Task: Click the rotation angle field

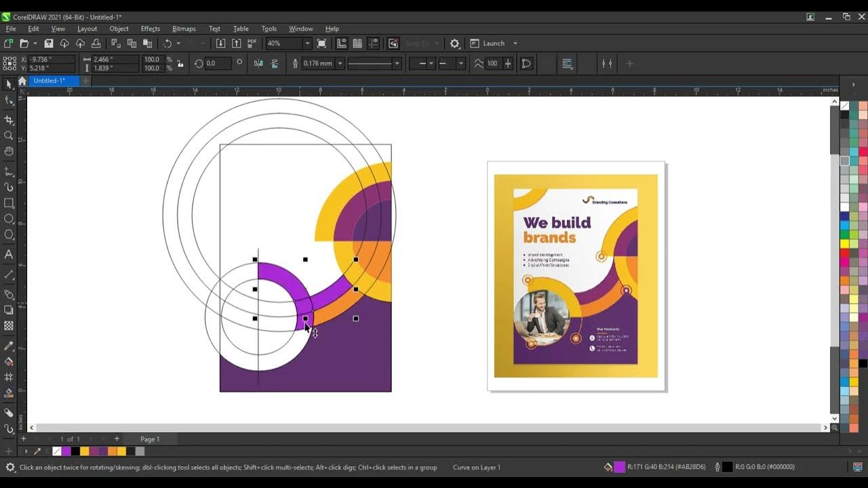Action: click(x=218, y=64)
